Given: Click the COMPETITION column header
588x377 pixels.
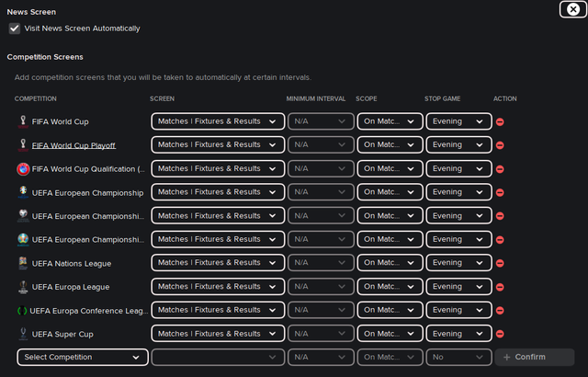Looking at the screenshot, I should click(x=35, y=98).
